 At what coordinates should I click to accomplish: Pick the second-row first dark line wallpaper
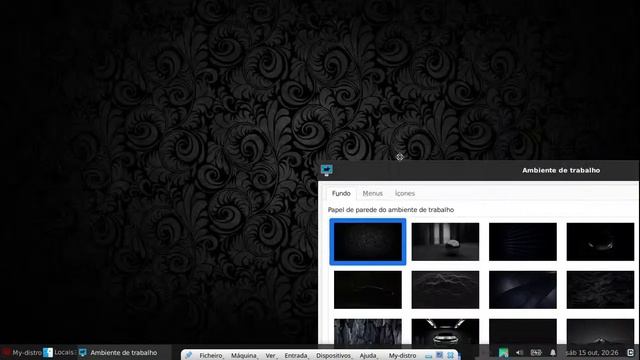[x=368, y=290]
